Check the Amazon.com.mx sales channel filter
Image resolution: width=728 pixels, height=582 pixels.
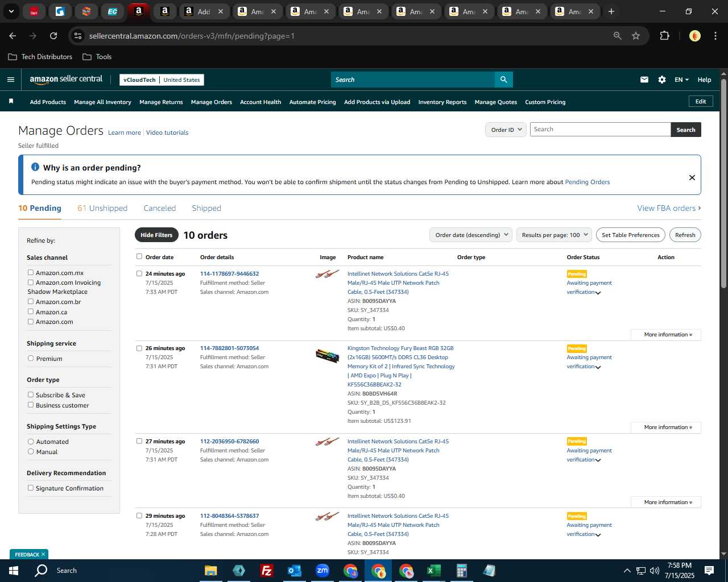coord(31,272)
